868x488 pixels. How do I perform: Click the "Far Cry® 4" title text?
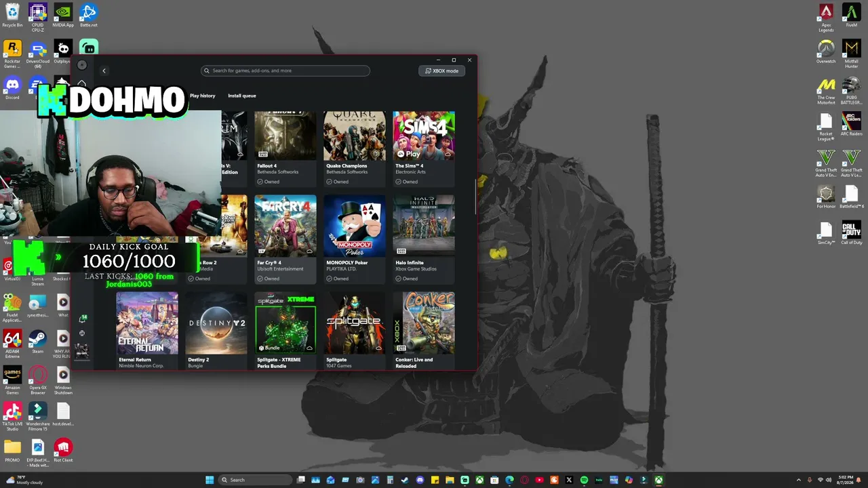pos(269,263)
